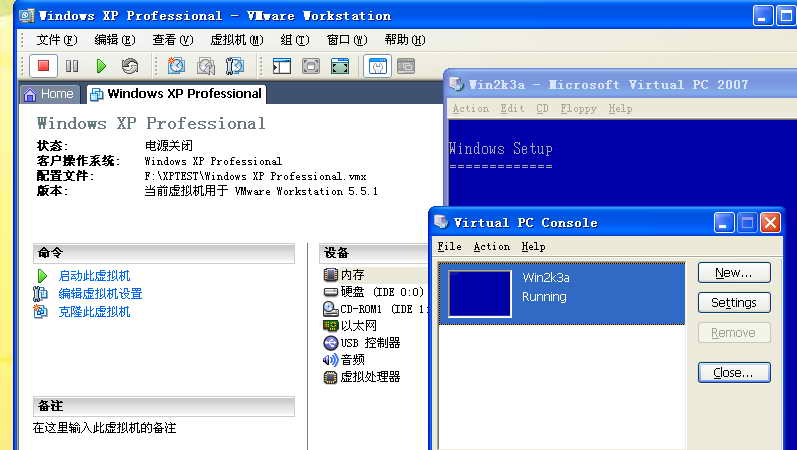Switch to the Home tab
The height and width of the screenshot is (450, 797).
[x=48, y=94]
